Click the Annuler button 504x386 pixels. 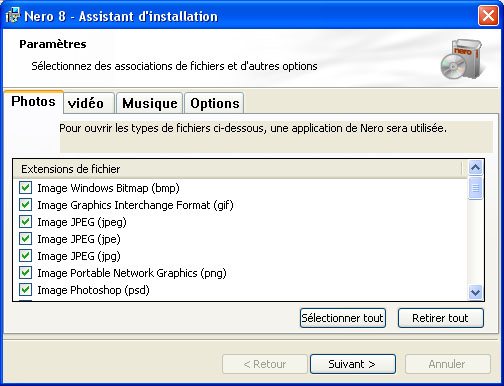(x=448, y=364)
